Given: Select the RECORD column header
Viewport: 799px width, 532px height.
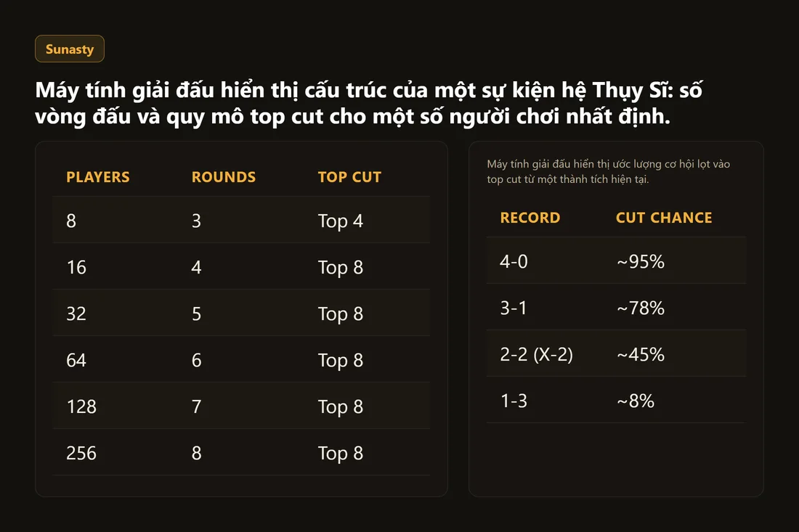Looking at the screenshot, I should tap(530, 218).
